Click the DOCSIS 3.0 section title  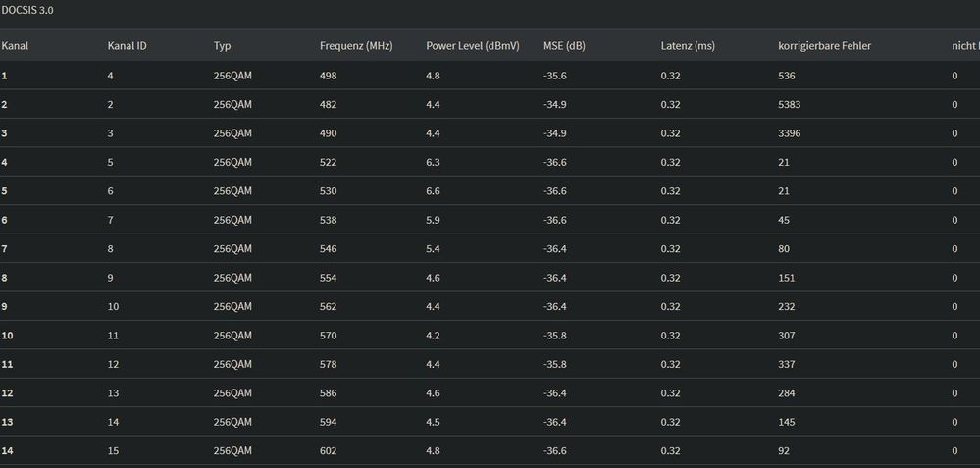[27, 11]
